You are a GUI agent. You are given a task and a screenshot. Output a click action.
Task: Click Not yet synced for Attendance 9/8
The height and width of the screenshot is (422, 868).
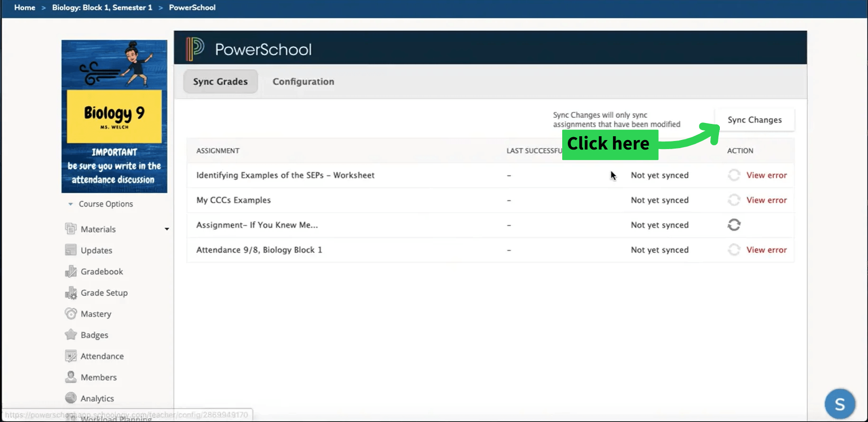point(660,250)
